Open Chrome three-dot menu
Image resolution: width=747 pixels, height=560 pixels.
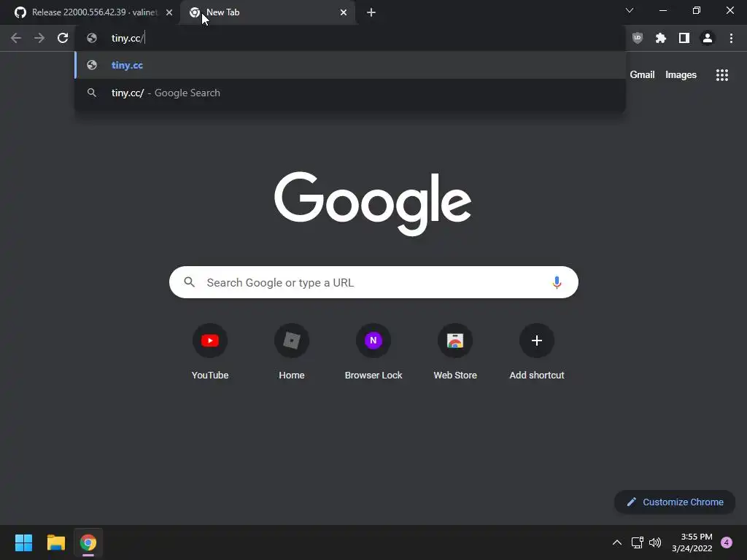pyautogui.click(x=731, y=38)
